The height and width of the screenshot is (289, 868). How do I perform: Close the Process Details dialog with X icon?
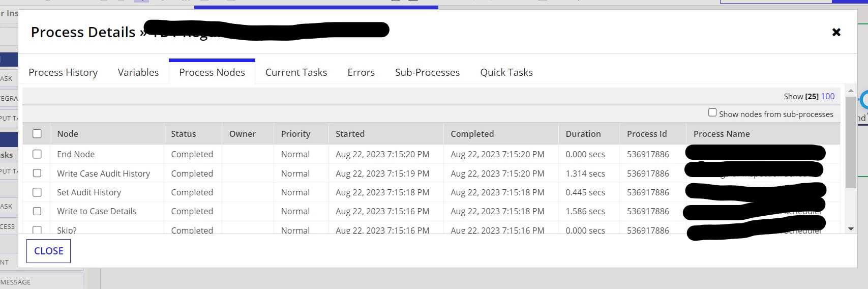(x=836, y=32)
